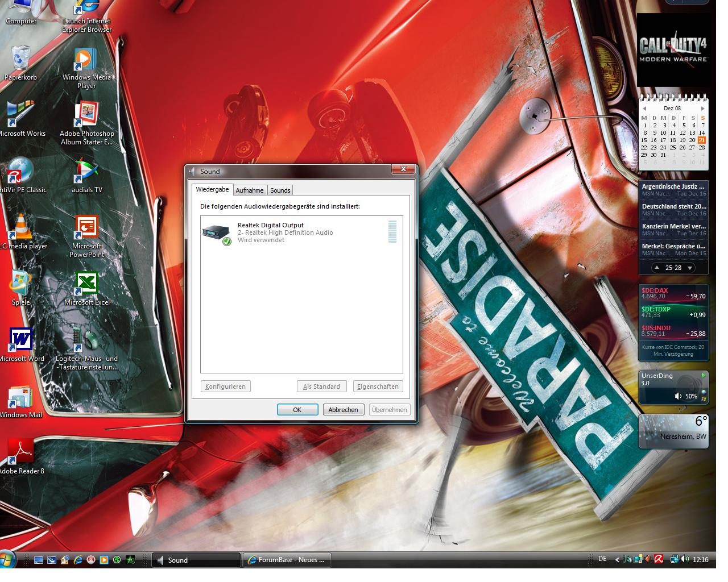
Task: Close the Sound dialog window
Action: (x=403, y=169)
